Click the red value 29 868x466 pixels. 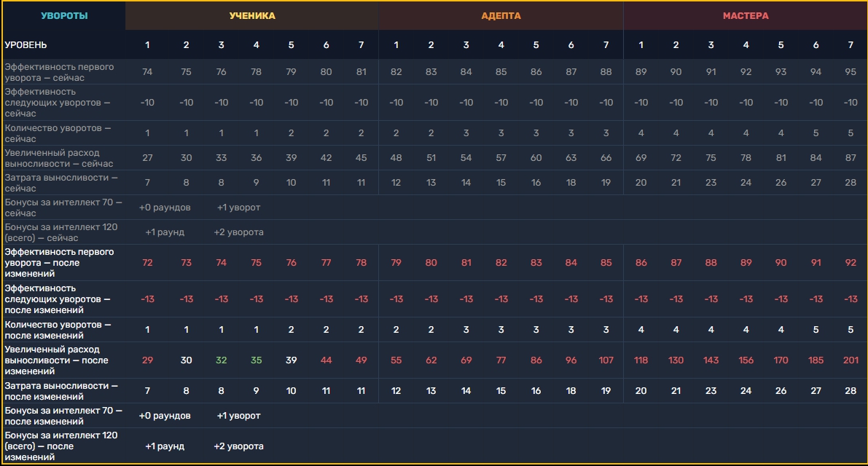[147, 360]
